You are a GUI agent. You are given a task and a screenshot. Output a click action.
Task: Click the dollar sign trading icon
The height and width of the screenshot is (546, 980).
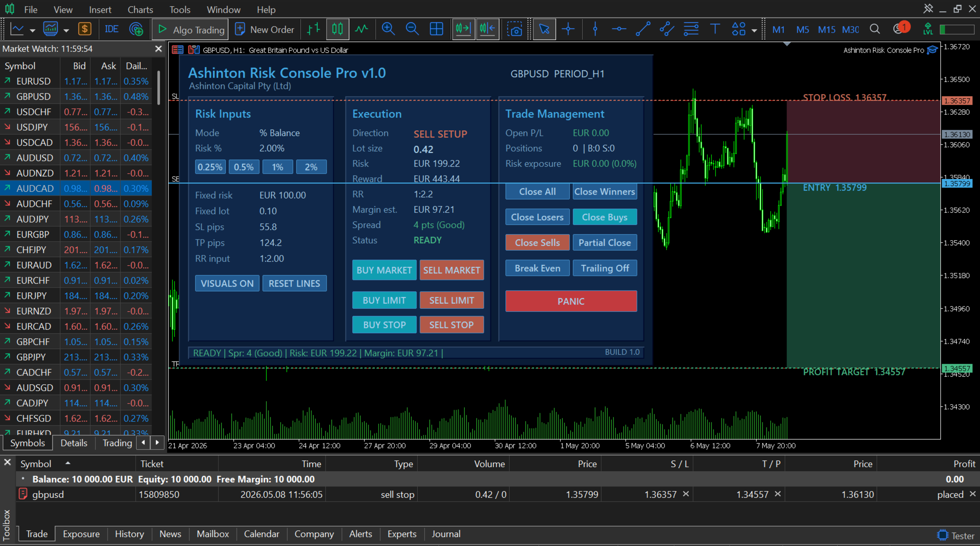click(x=85, y=29)
